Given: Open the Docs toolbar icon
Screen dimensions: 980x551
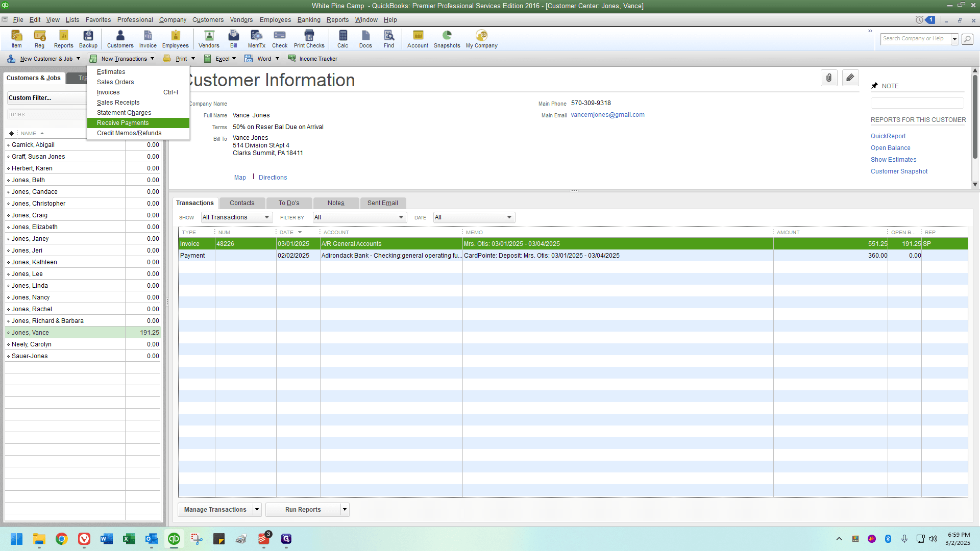Looking at the screenshot, I should click(366, 39).
